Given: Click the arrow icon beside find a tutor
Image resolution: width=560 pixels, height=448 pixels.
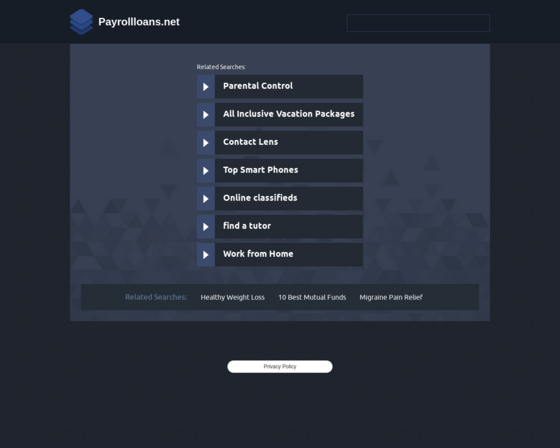Looking at the screenshot, I should [206, 227].
